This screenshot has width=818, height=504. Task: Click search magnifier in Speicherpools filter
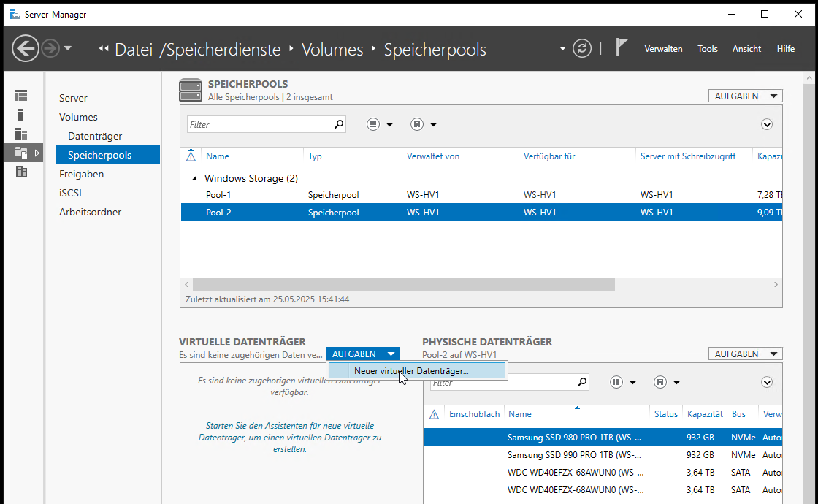pyautogui.click(x=339, y=124)
